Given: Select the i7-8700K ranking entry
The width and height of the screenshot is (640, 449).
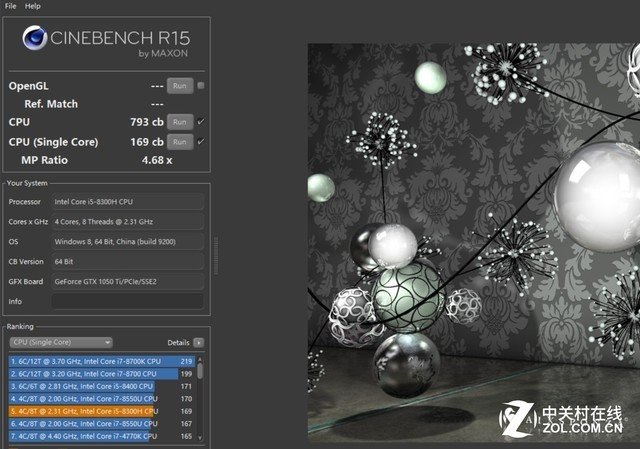Looking at the screenshot, I should point(100,361).
